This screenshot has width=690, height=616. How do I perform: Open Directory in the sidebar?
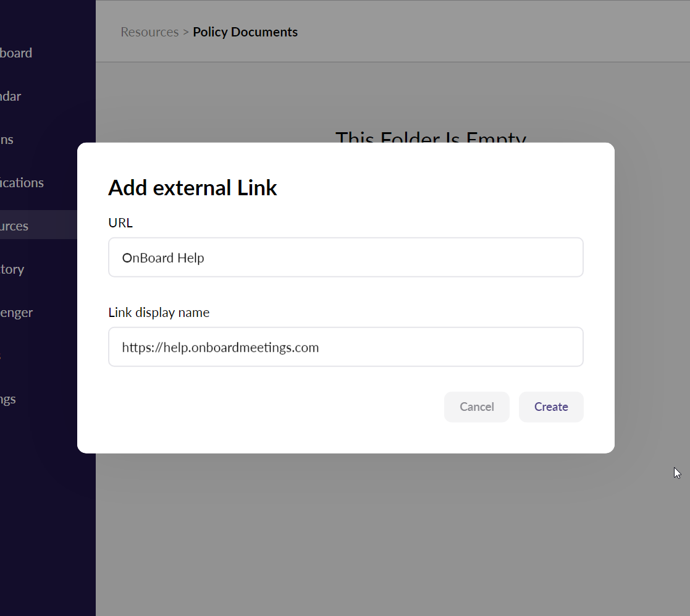12,269
